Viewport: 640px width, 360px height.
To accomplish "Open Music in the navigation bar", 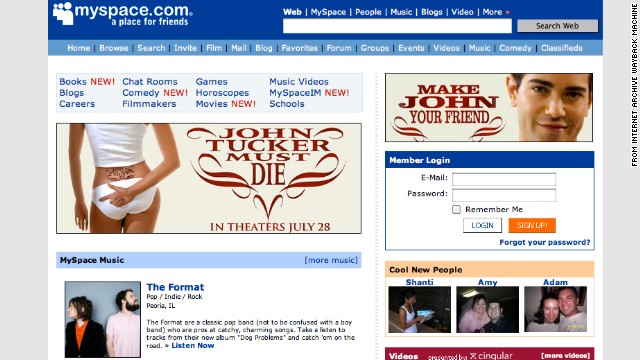I will (x=480, y=48).
